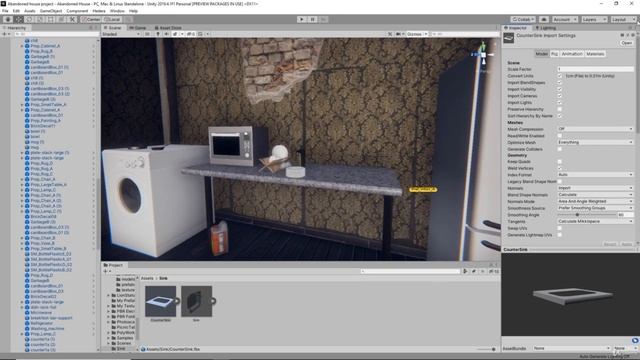Viewport: 640px width, 360px height.
Task: Open the Smoothness Source dropdown
Action: (x=596, y=208)
